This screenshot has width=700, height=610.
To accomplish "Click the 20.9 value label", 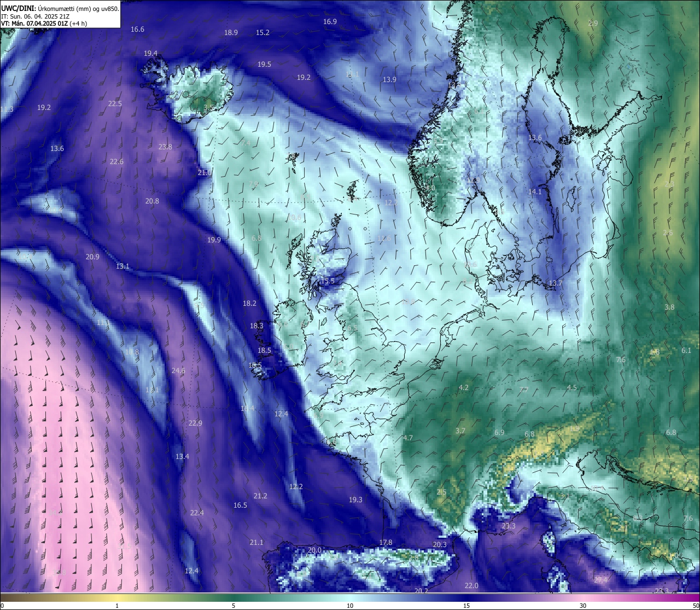I will [92, 257].
